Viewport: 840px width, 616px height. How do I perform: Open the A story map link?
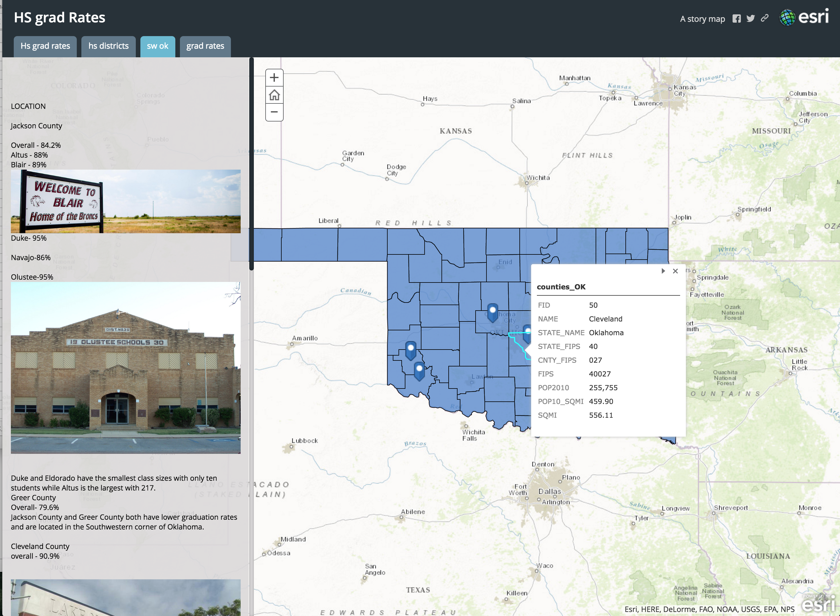point(702,19)
